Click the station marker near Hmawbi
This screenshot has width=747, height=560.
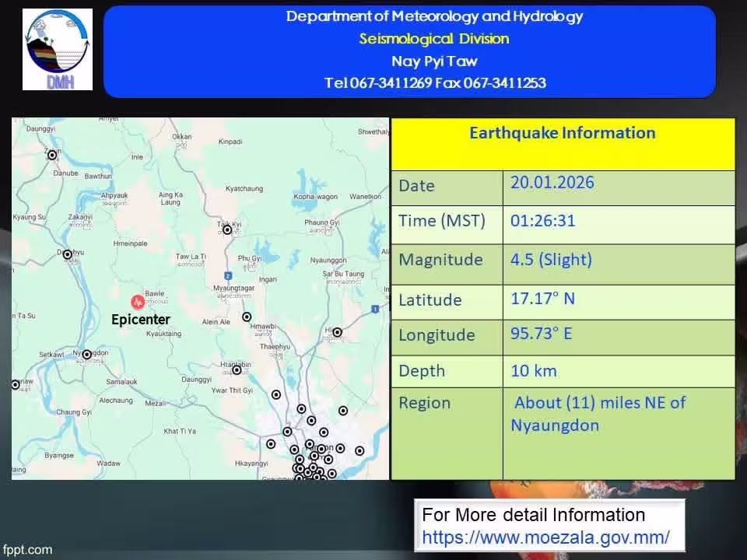click(x=247, y=317)
